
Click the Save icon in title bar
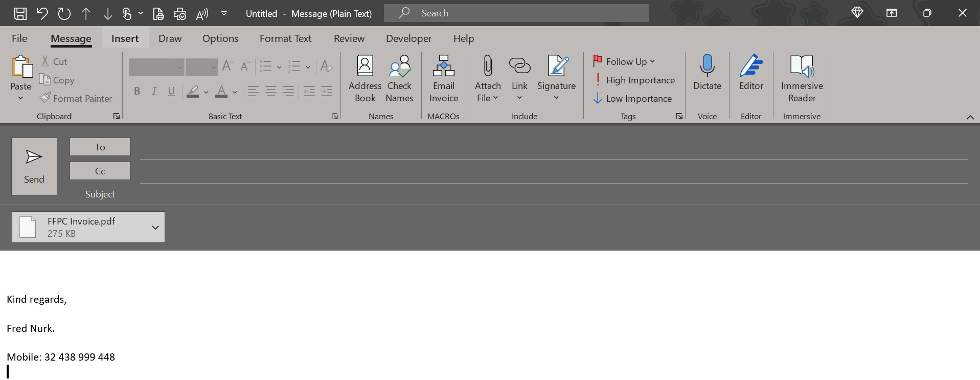click(x=20, y=14)
